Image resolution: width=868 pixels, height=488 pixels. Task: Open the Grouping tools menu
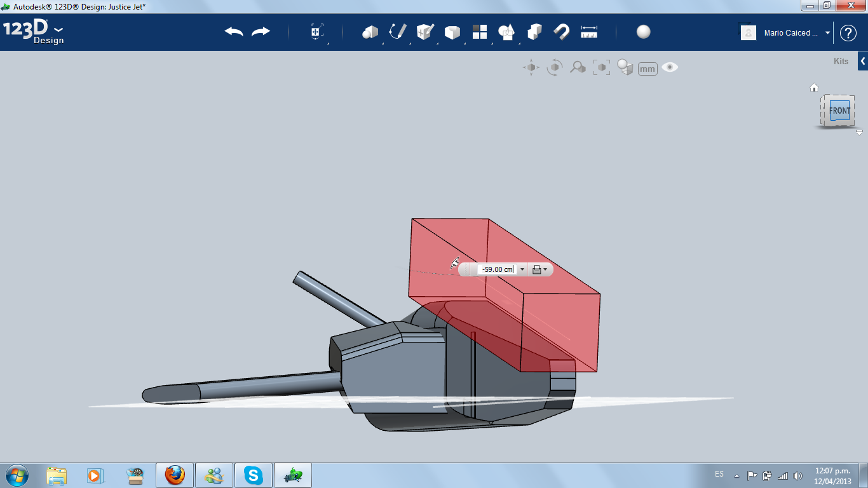507,32
